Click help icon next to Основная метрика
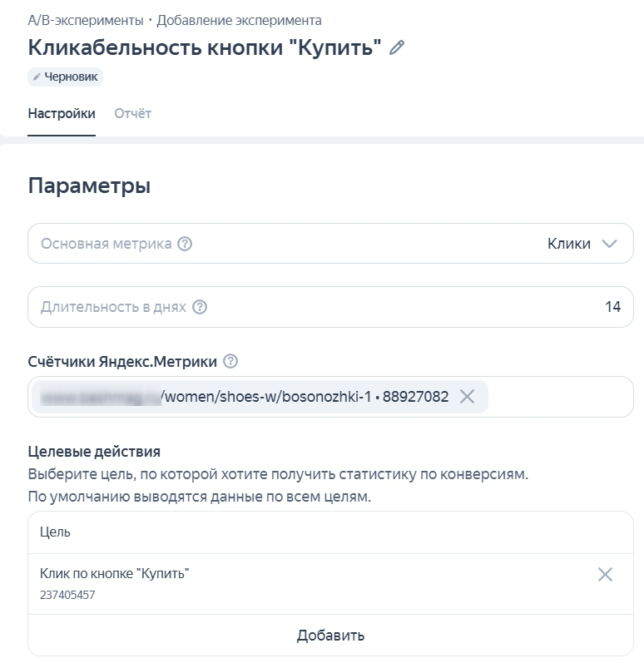The height and width of the screenshot is (663, 644). pos(186,244)
